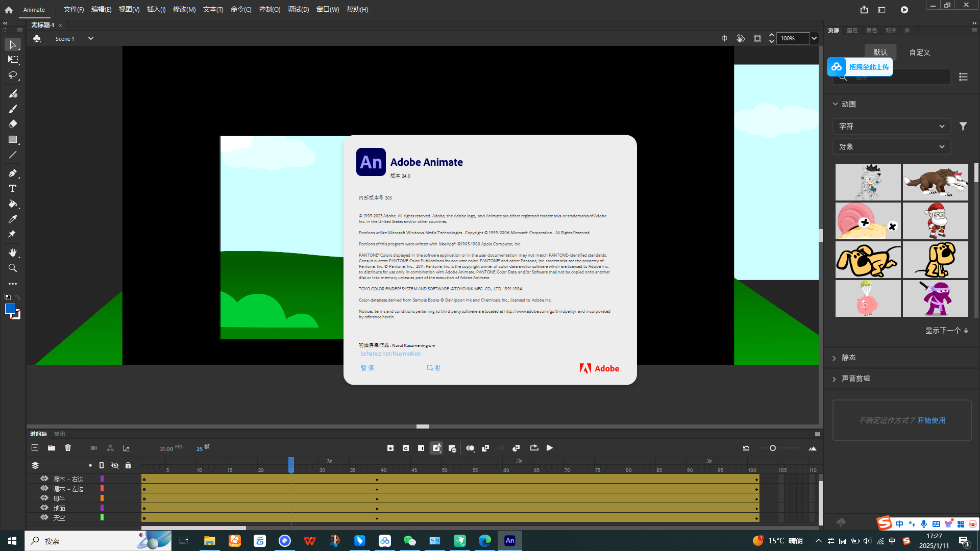Viewport: 980px width, 551px height.
Task: Select the Paint Bucket tool
Action: (13, 204)
